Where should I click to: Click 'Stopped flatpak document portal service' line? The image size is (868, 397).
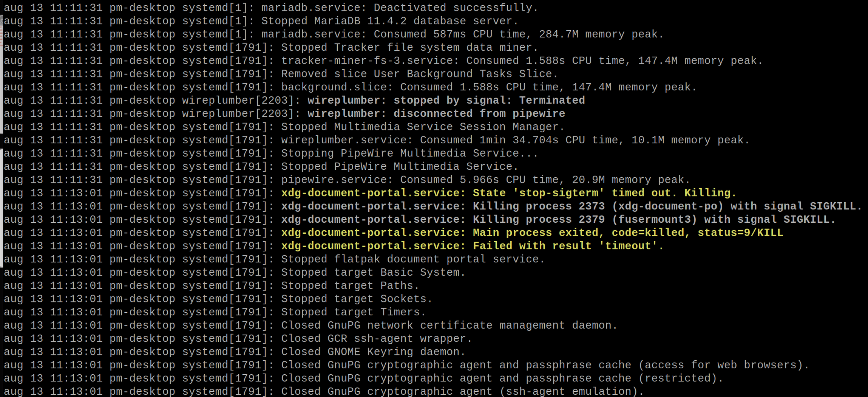274,259
